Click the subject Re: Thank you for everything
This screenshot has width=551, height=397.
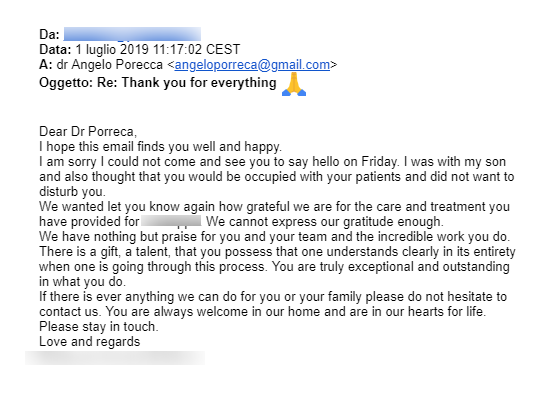187,83
